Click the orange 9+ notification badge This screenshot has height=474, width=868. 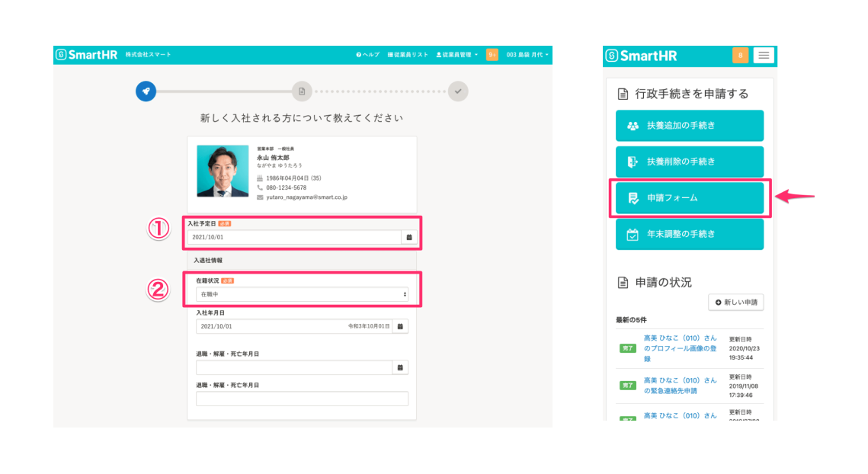pyautogui.click(x=492, y=55)
